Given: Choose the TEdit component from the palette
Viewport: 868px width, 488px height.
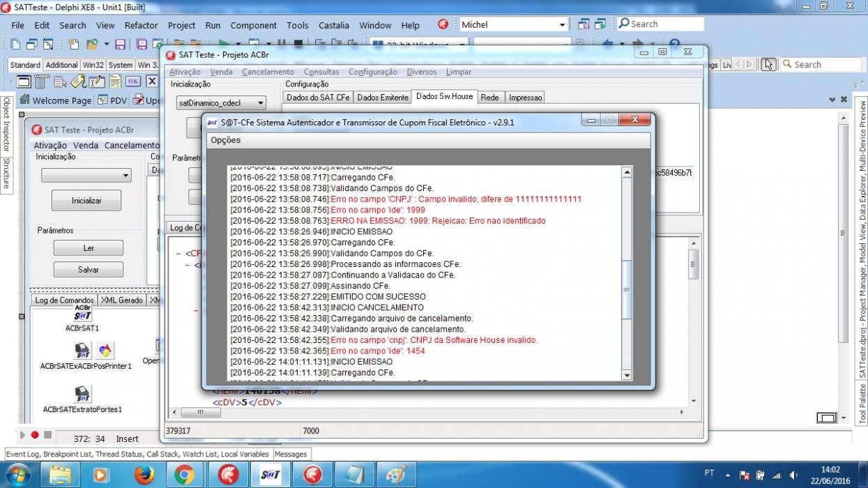Looking at the screenshot, I should pos(97,82).
